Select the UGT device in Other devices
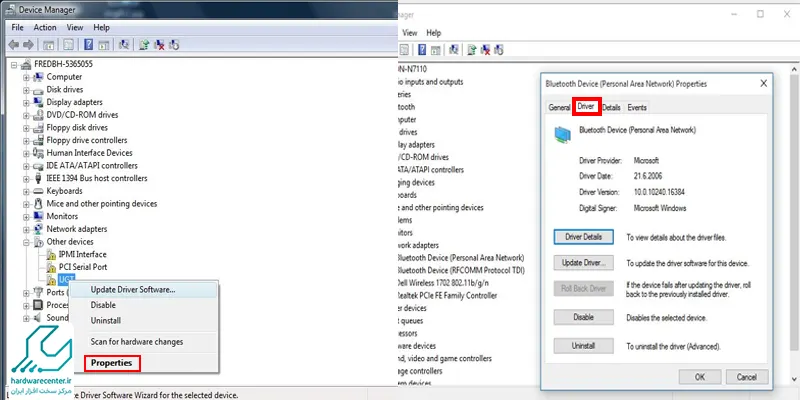Viewport: 800px width, 400px height. tap(66, 279)
